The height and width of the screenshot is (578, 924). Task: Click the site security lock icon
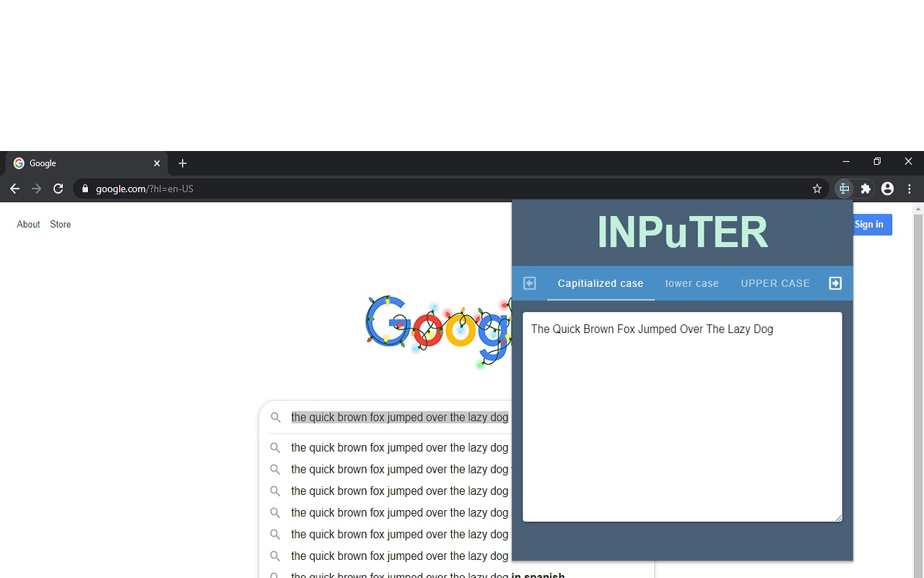coord(84,189)
